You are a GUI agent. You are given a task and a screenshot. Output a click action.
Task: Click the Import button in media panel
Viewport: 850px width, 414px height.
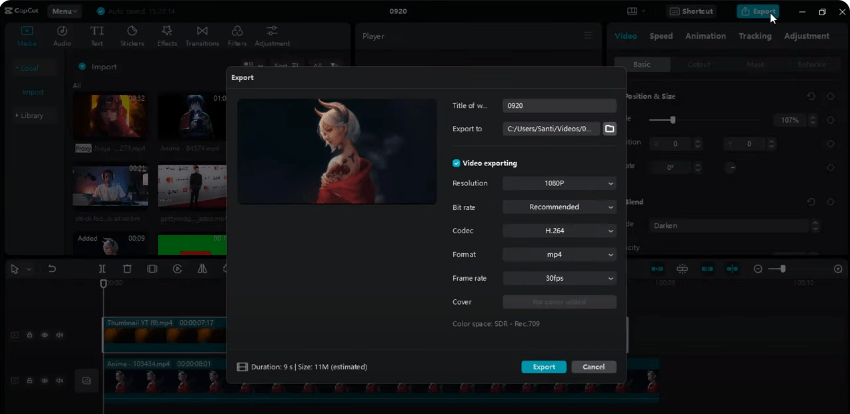(x=98, y=67)
